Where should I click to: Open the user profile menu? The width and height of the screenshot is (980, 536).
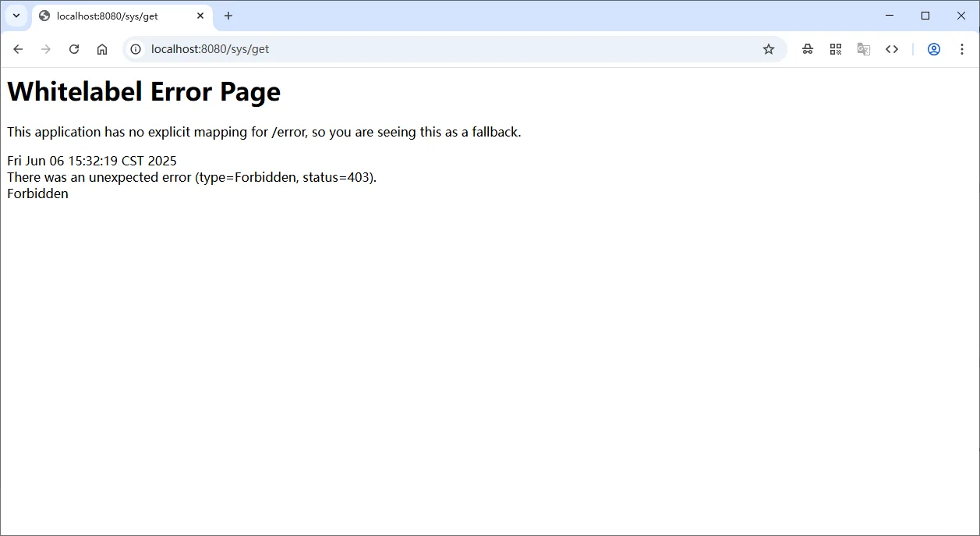coord(934,49)
